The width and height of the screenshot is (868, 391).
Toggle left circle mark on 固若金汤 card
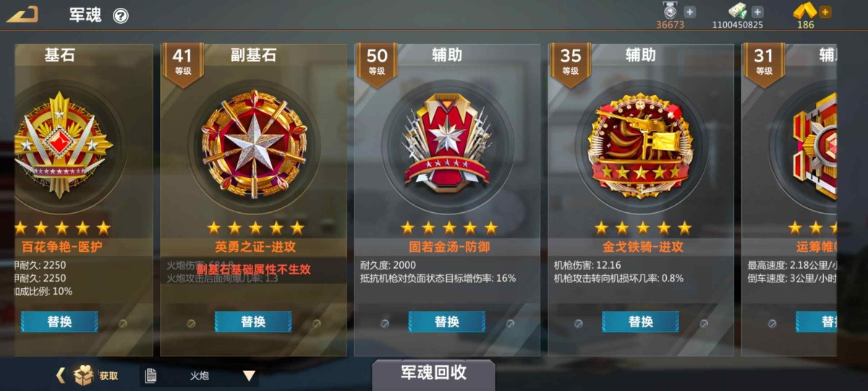point(385,324)
